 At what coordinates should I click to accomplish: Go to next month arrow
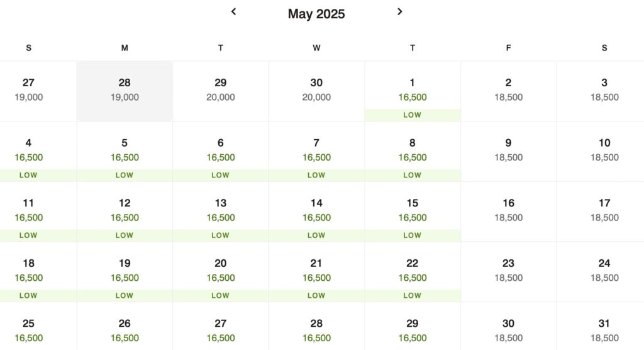pyautogui.click(x=399, y=11)
